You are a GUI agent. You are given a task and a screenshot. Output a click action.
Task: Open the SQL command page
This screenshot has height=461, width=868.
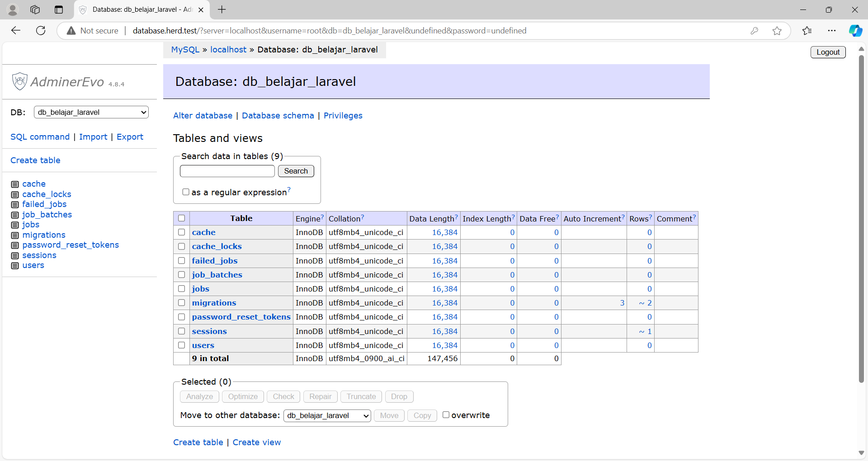coord(40,137)
